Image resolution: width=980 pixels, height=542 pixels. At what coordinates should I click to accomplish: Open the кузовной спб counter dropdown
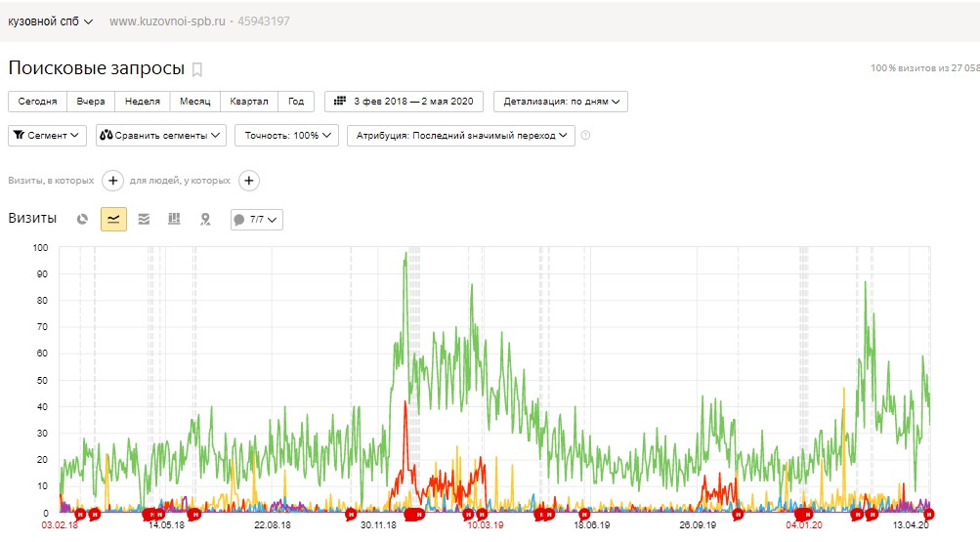pyautogui.click(x=50, y=21)
